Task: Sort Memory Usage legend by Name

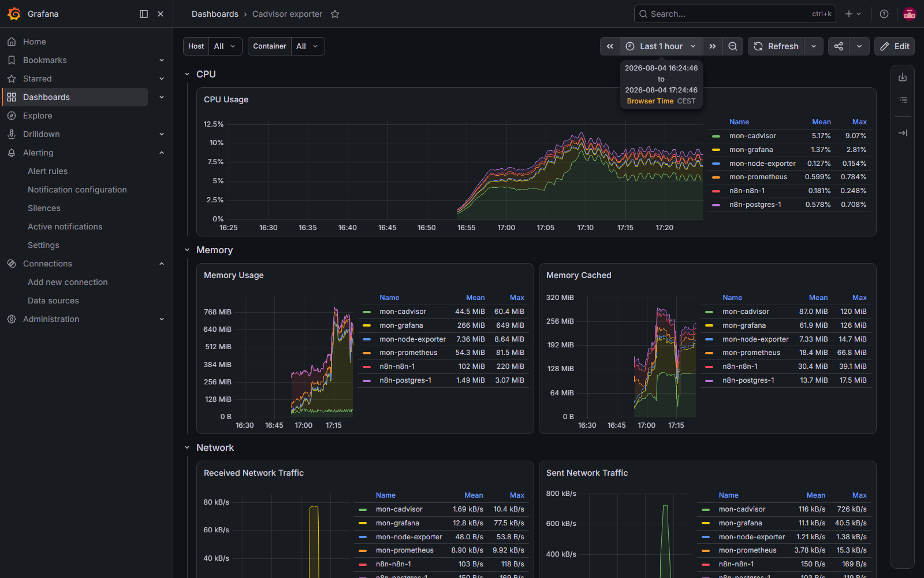Action: [389, 298]
